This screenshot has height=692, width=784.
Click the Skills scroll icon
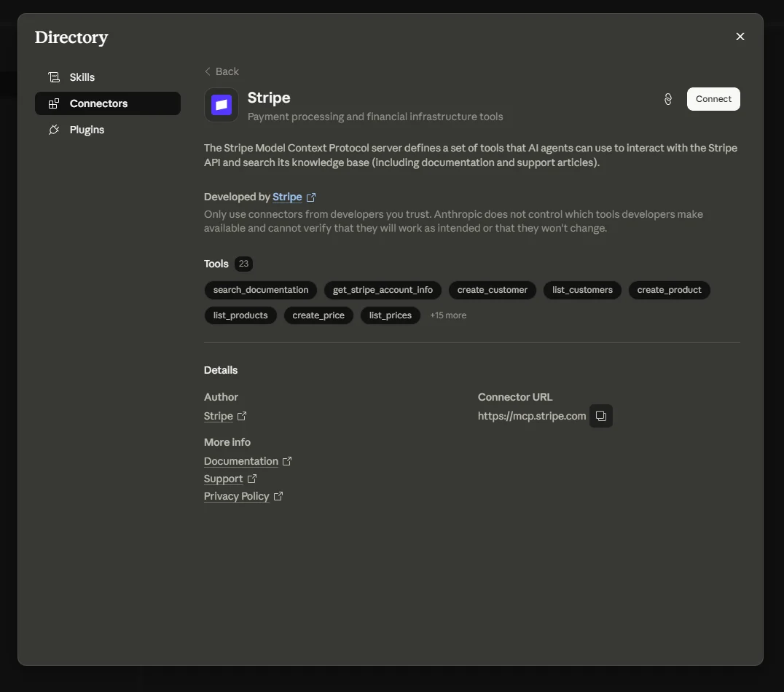pyautogui.click(x=53, y=77)
